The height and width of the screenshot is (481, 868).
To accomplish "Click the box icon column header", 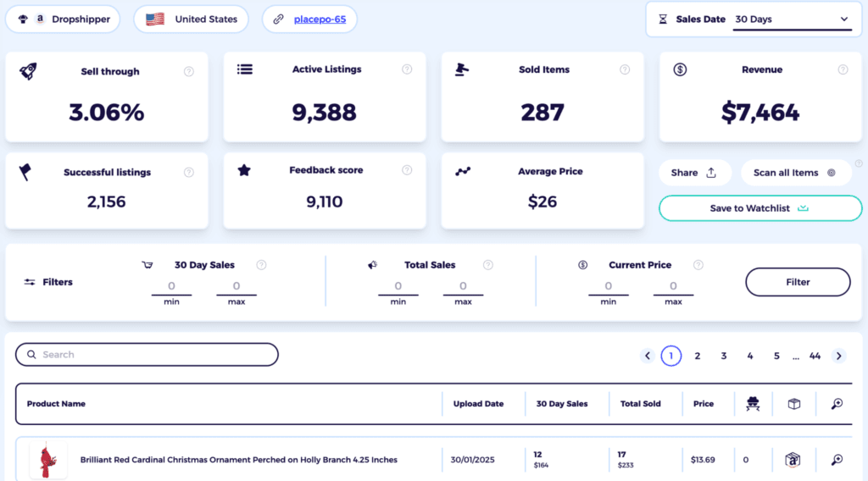I will pyautogui.click(x=793, y=404).
